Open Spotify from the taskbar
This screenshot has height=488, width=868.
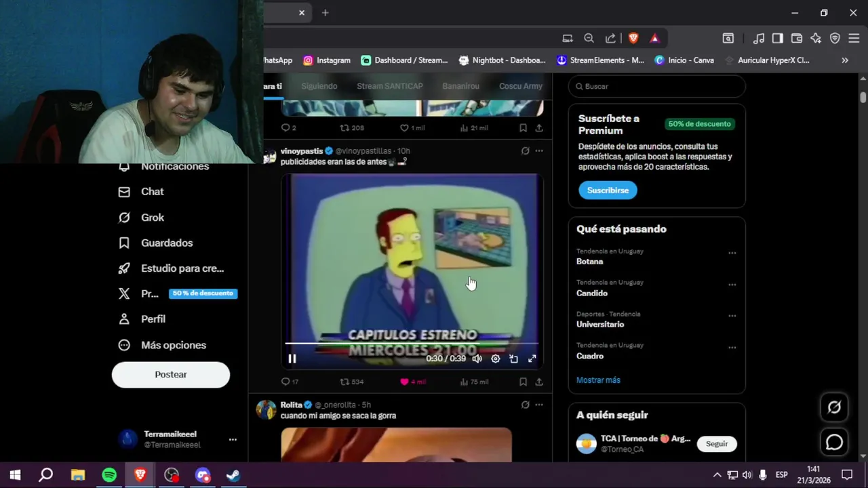point(109,475)
